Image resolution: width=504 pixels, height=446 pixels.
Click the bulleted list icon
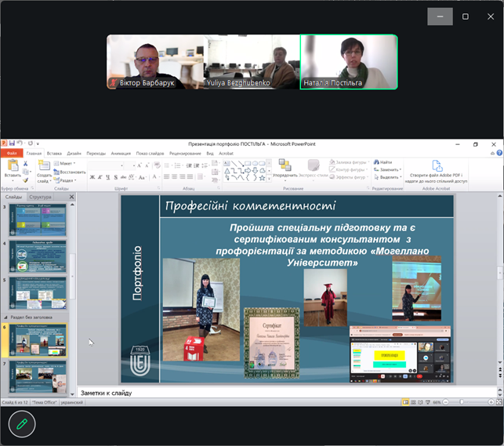pyautogui.click(x=167, y=165)
